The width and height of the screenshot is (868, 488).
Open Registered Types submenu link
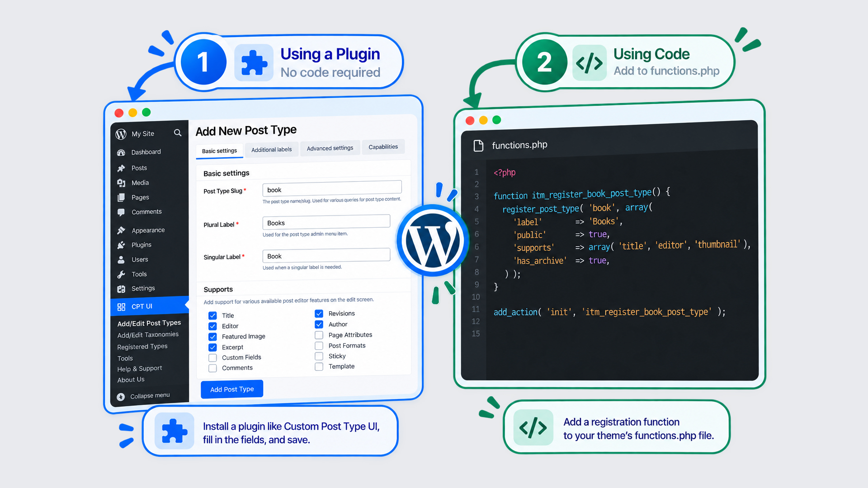tap(142, 347)
